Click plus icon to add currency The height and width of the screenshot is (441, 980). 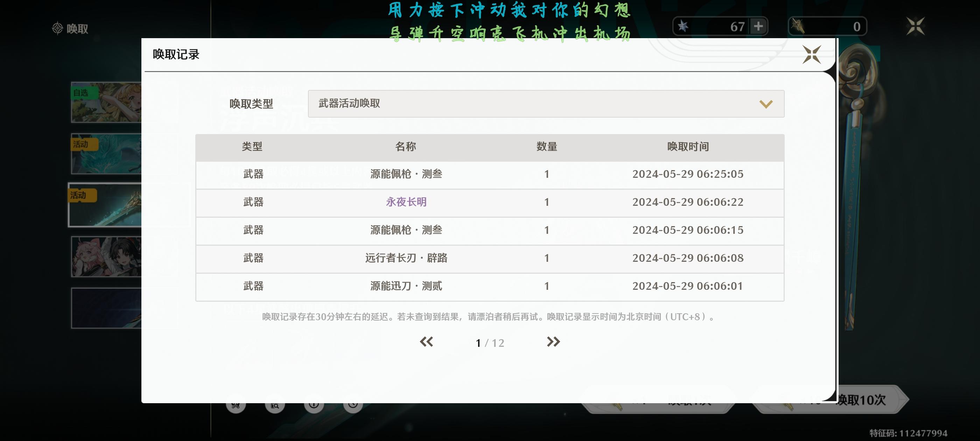click(x=758, y=26)
